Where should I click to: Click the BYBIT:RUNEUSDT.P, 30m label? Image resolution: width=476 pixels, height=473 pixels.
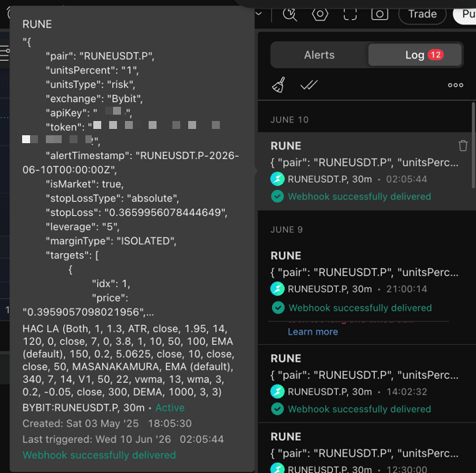pyautogui.click(x=84, y=407)
